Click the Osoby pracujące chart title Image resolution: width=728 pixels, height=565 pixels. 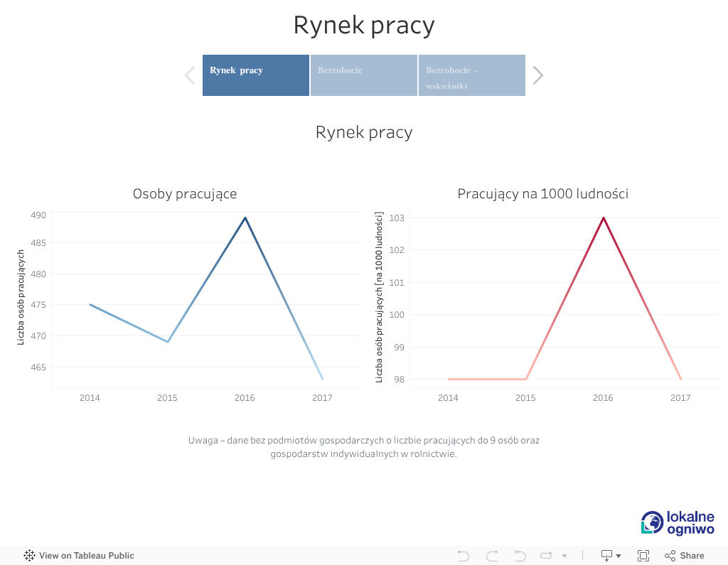coord(185,193)
